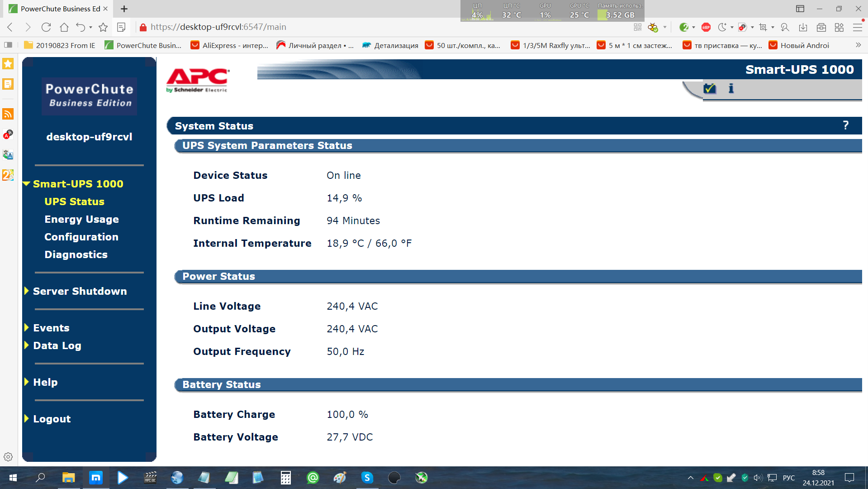Switch the РУС input language indicator
The width and height of the screenshot is (868, 489).
coord(788,478)
